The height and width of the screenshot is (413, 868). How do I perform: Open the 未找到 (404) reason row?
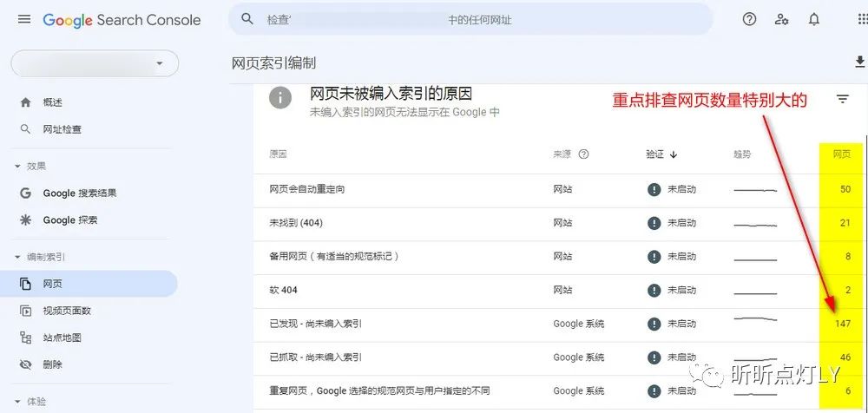pyautogui.click(x=297, y=223)
